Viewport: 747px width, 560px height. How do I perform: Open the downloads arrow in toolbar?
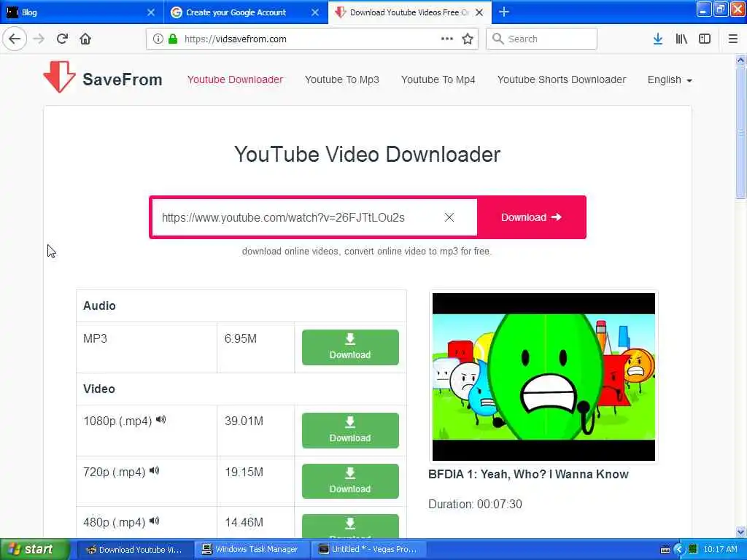coord(658,39)
